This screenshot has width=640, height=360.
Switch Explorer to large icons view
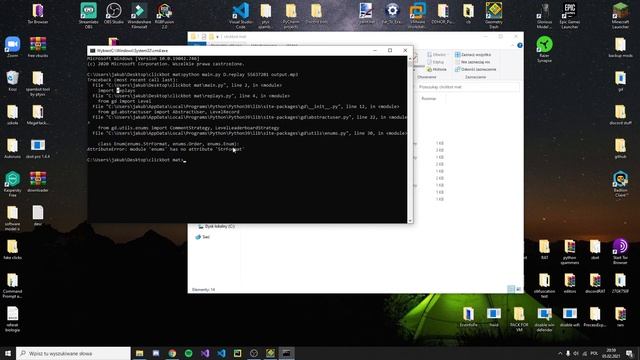tap(518, 289)
